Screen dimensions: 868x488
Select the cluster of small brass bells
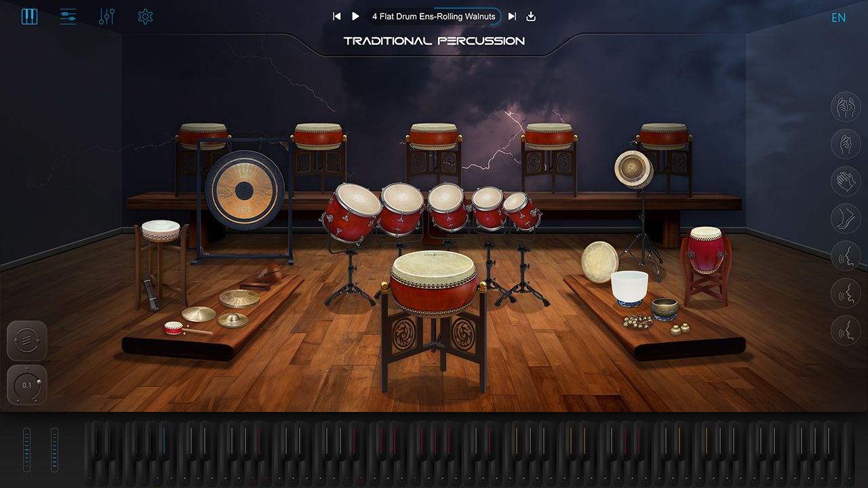[638, 321]
